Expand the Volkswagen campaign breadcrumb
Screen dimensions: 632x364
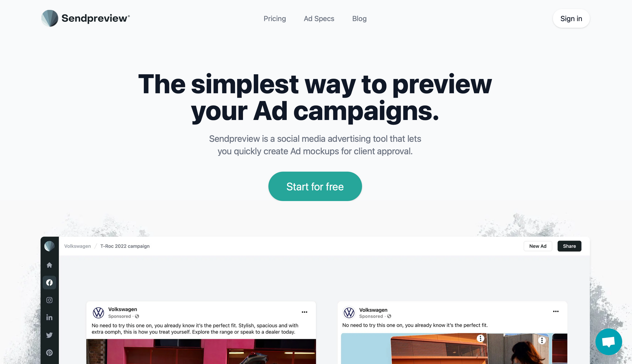click(x=77, y=246)
